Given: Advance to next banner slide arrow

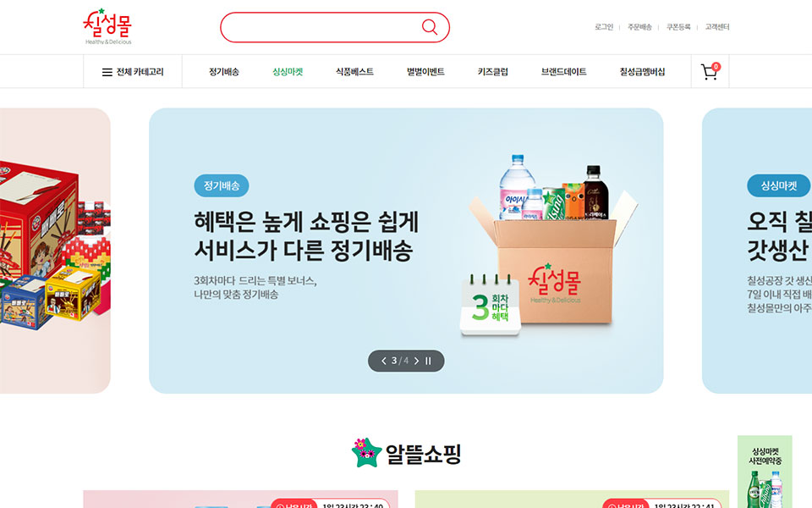Looking at the screenshot, I should coord(416,361).
